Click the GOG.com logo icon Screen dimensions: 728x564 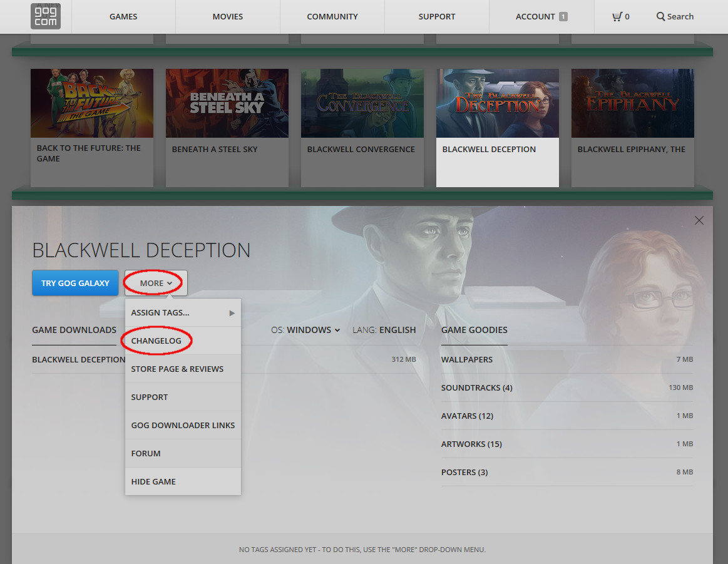coord(46,16)
